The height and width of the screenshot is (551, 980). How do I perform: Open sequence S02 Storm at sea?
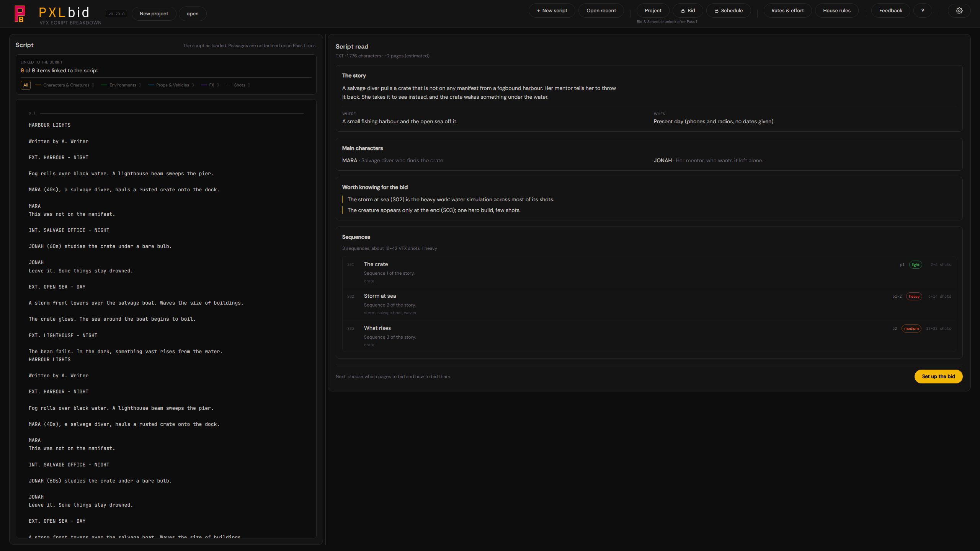[x=649, y=304]
